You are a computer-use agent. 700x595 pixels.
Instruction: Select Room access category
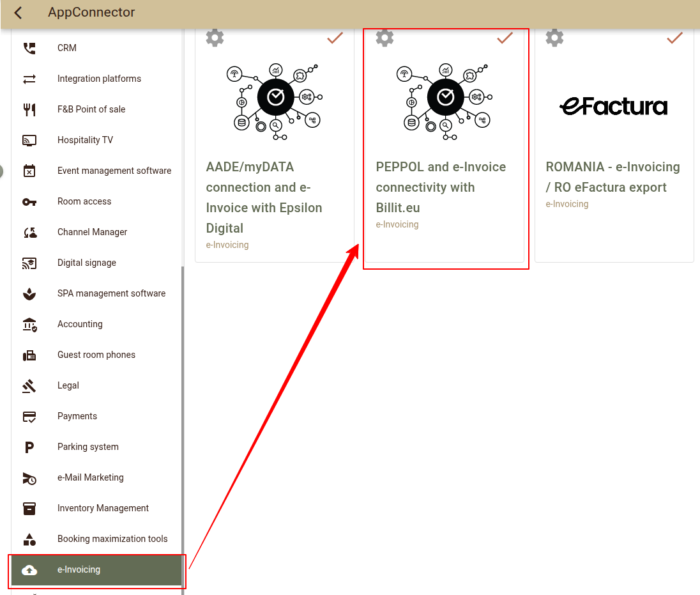tap(96, 201)
